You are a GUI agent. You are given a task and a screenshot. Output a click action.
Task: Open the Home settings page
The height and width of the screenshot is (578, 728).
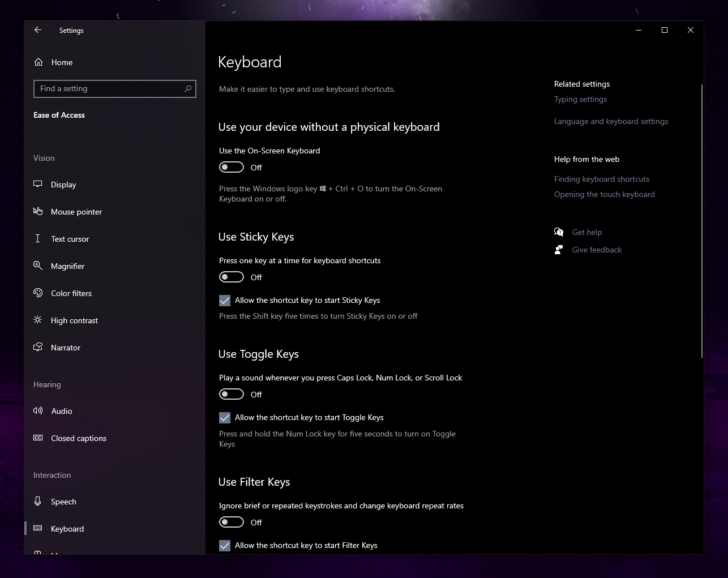[x=114, y=62]
